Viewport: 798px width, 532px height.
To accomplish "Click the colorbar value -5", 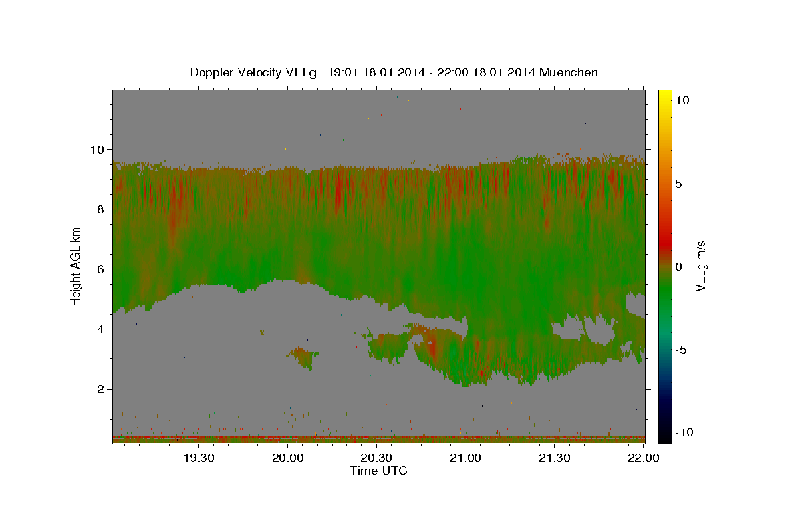I will pyautogui.click(x=682, y=350).
